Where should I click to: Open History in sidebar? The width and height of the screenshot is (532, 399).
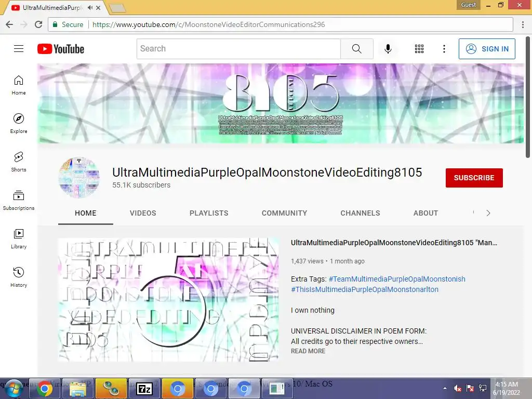coord(19,277)
